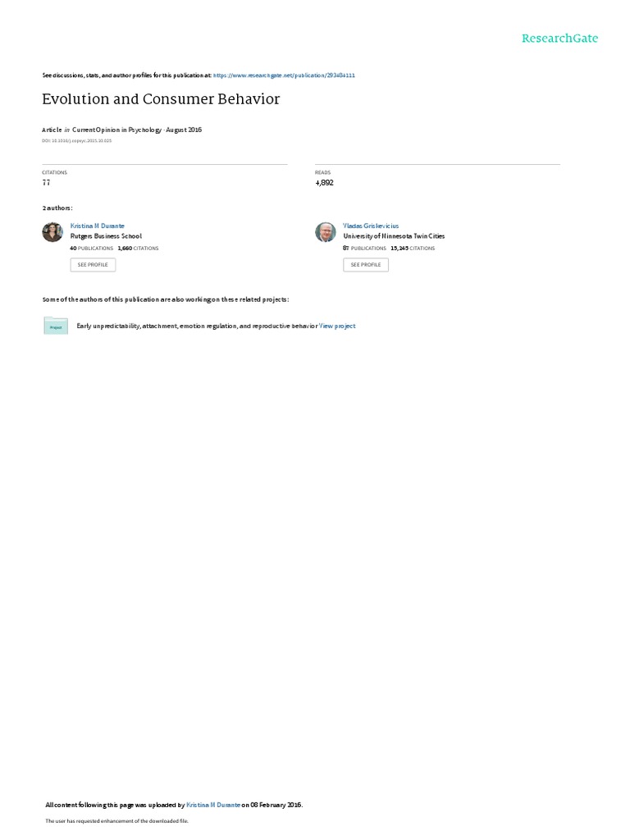Click the SEE PROFILE button for Kristina Durante

click(x=93, y=265)
